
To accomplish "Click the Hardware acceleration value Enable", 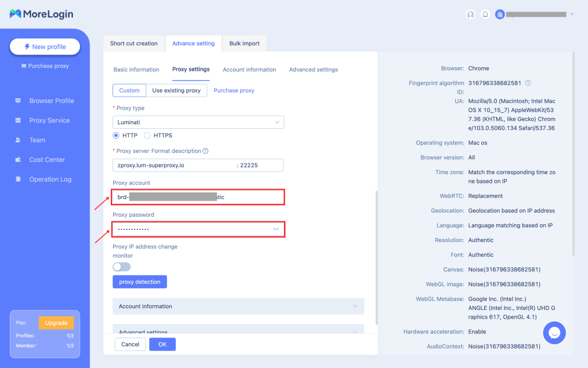I will click(x=477, y=332).
